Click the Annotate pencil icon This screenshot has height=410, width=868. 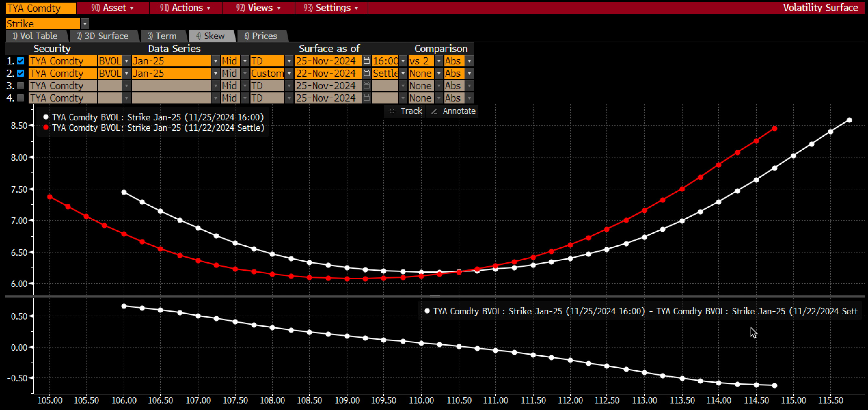click(x=434, y=111)
